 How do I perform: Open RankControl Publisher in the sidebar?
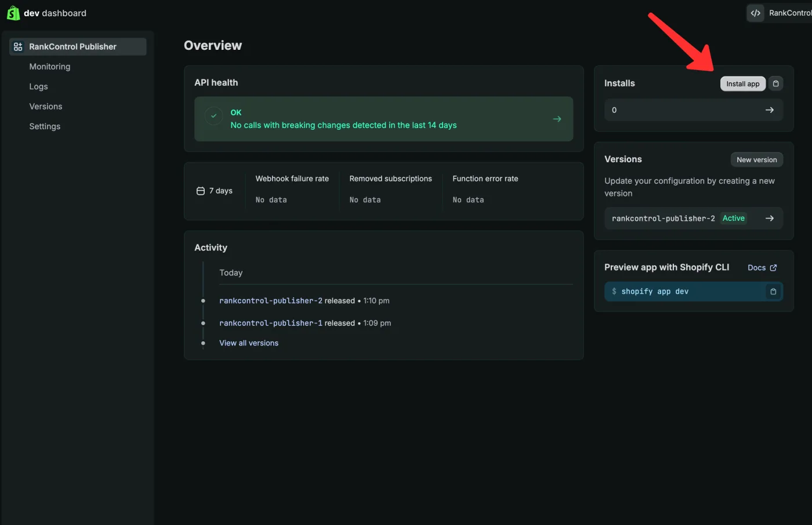[78, 46]
